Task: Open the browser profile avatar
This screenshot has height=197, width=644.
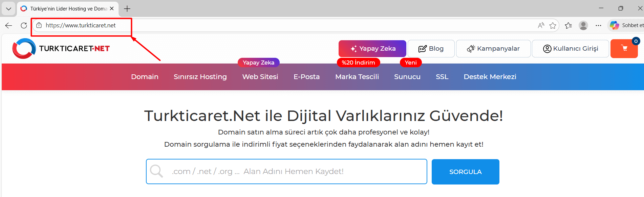Action: click(583, 25)
